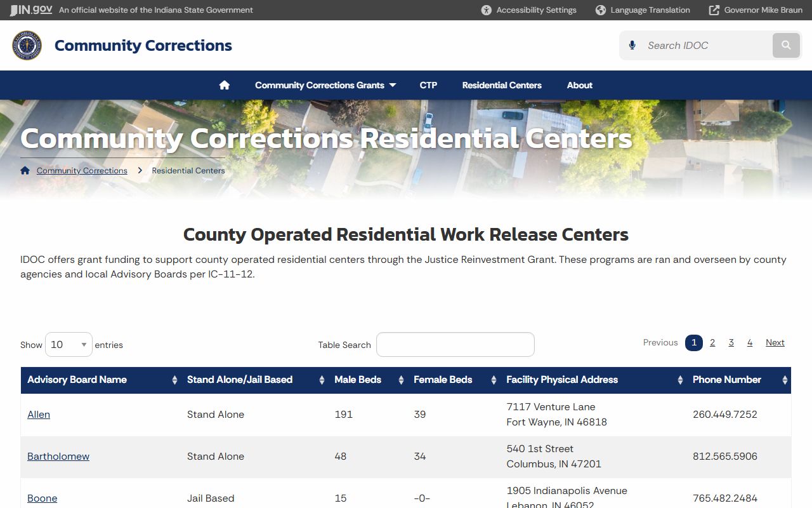Click Residential Centers breadcrumb text
Image resolution: width=812 pixels, height=508 pixels.
point(188,171)
